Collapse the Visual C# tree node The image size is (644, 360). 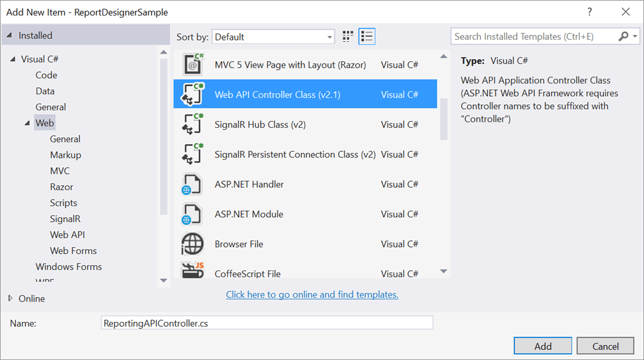pos(12,59)
